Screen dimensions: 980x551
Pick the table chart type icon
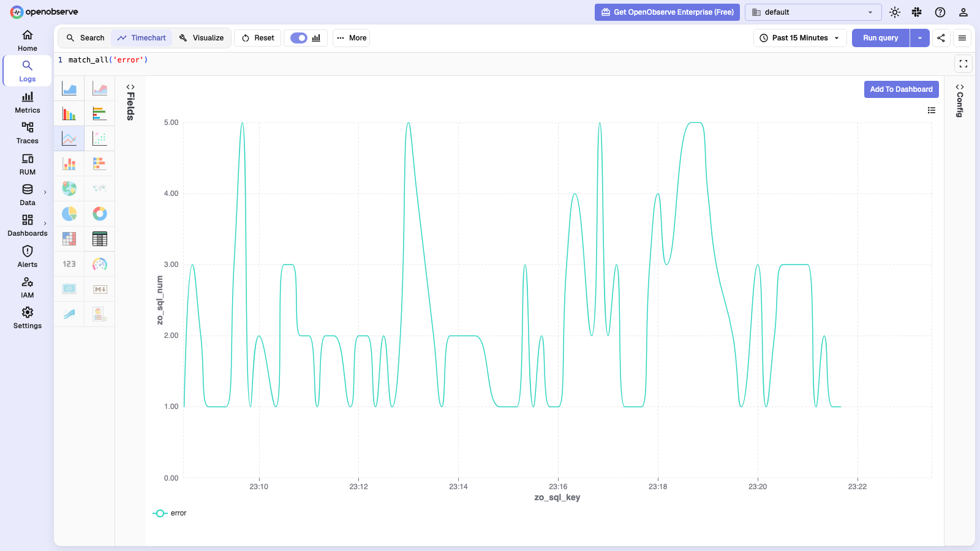tap(100, 239)
